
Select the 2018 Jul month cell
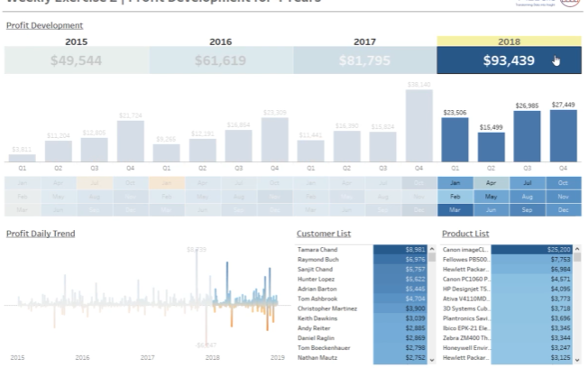[x=528, y=183]
